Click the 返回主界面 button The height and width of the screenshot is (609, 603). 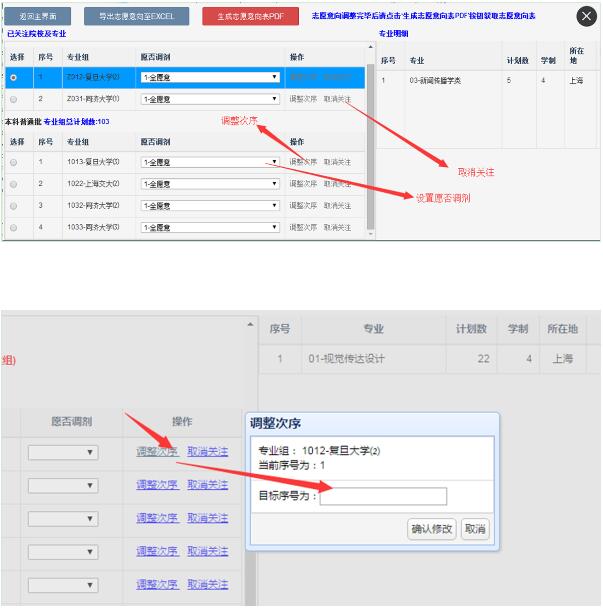click(x=38, y=16)
